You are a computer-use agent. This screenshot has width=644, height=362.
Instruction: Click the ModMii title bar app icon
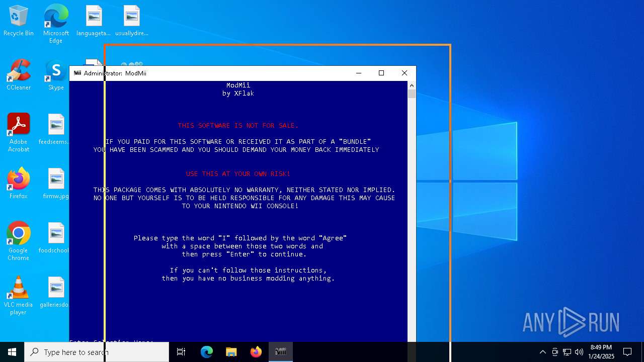77,73
